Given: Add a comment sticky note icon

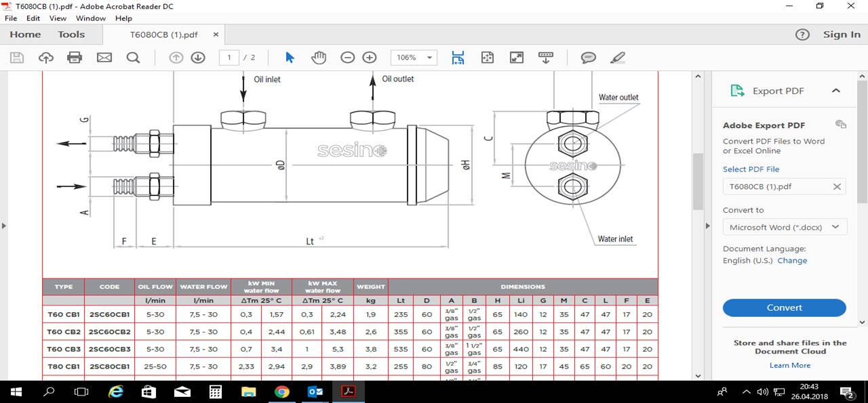Looking at the screenshot, I should pyautogui.click(x=589, y=58).
